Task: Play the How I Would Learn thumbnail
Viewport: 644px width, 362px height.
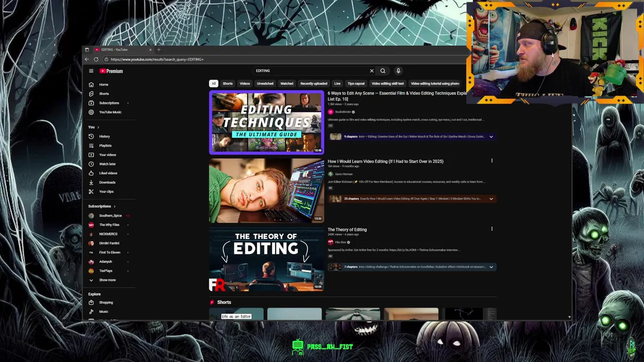Action: [x=267, y=191]
